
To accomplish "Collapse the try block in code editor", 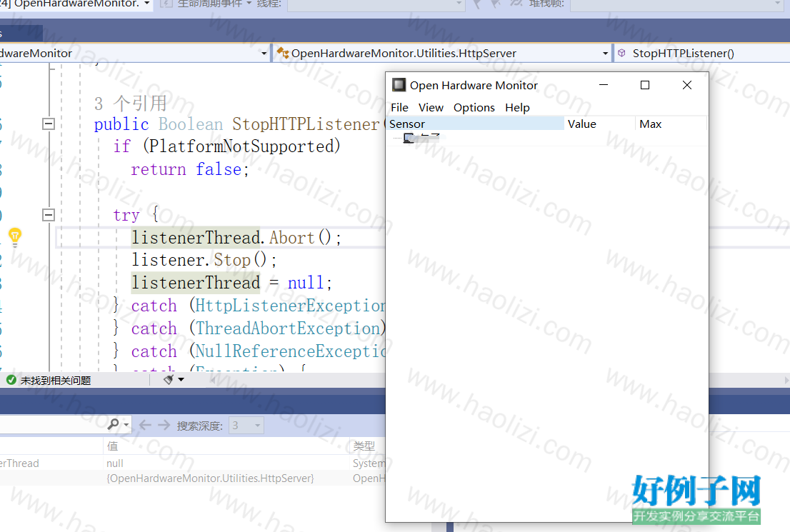I will click(x=49, y=215).
